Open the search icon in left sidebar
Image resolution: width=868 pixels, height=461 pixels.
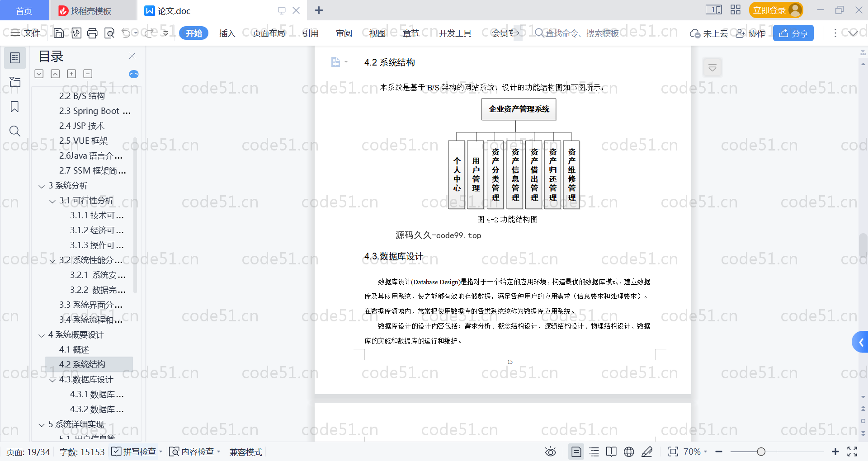(x=14, y=131)
